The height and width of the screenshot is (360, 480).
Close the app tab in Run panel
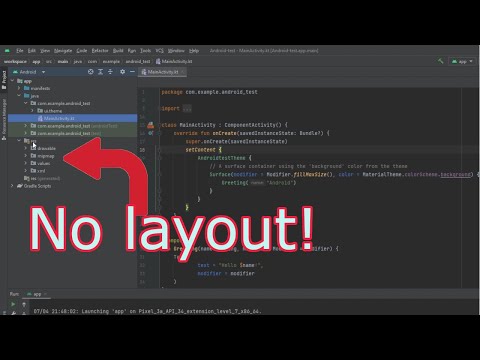pos(45,294)
